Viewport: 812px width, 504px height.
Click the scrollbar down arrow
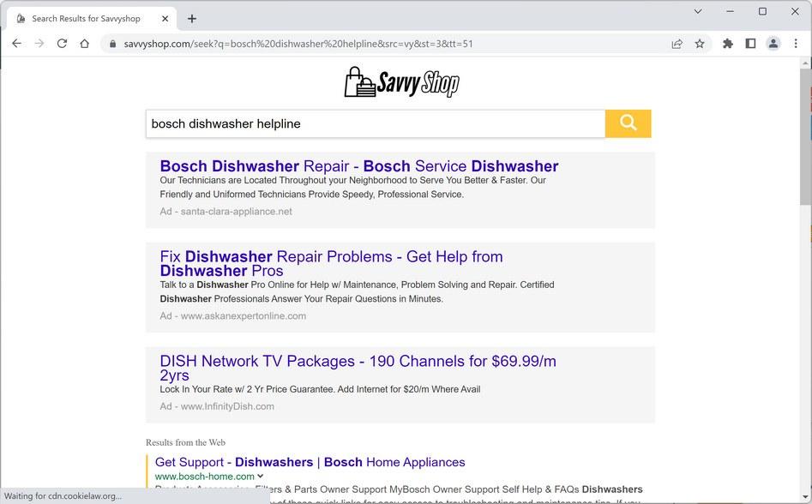coord(805,498)
